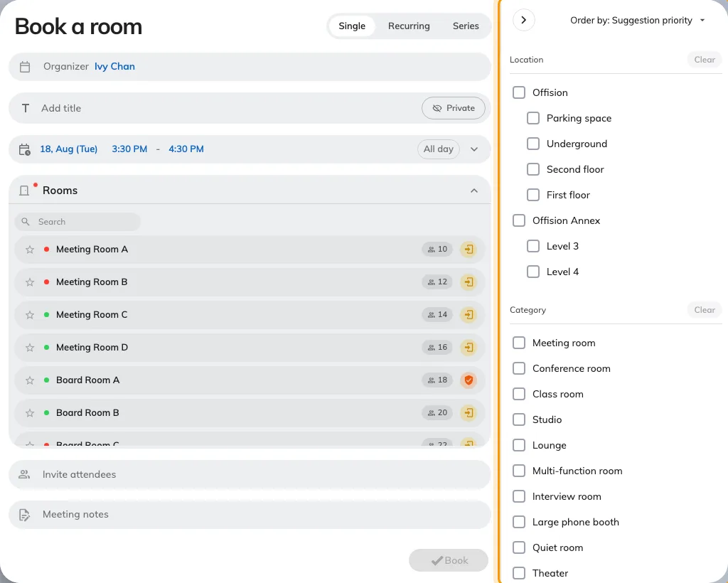Image resolution: width=728 pixels, height=583 pixels.
Task: Click the rooms Search field
Action: pos(77,222)
